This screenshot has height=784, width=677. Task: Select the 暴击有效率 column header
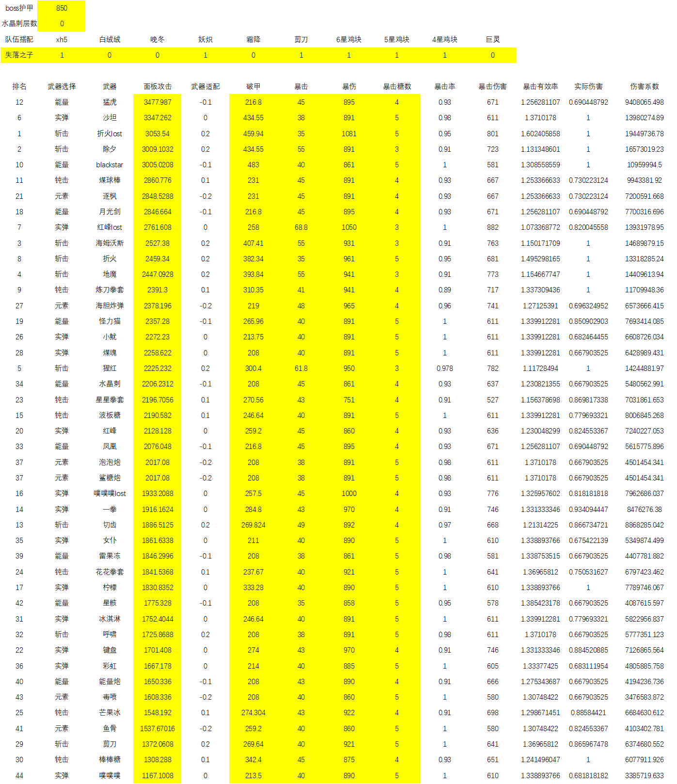pos(540,87)
